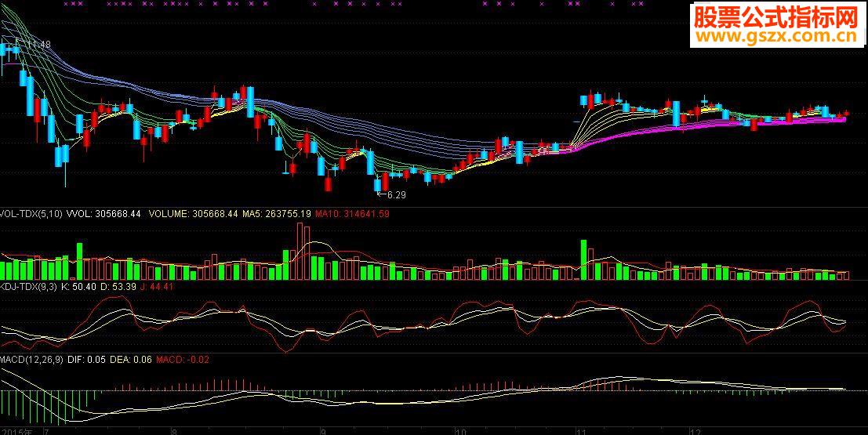Select the DEA: 0.06 readout
This screenshot has height=435, width=868.
click(x=131, y=360)
